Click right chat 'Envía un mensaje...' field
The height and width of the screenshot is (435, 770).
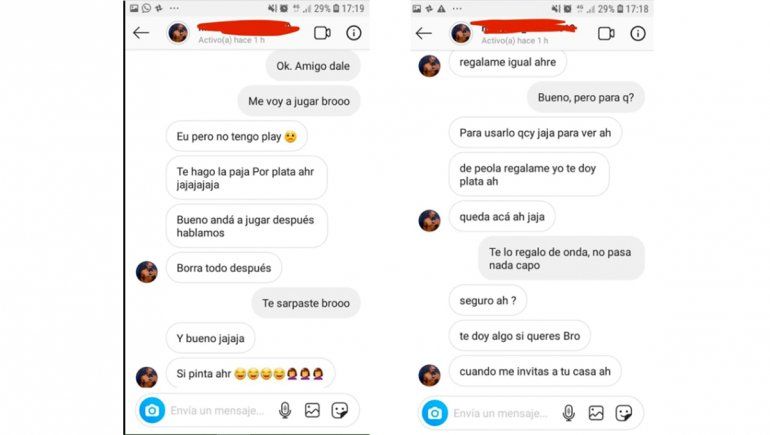pos(500,413)
